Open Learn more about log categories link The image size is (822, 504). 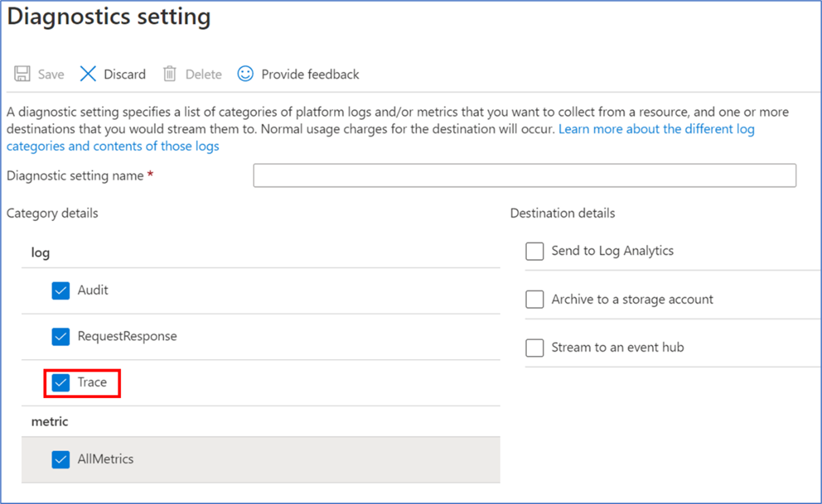(x=655, y=129)
